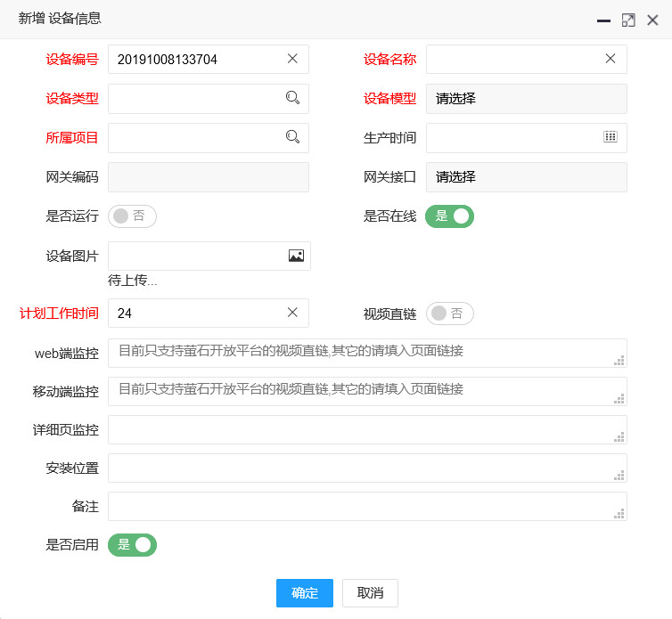
Task: Clear the 计划工作时间 value with X icon
Action: pos(292,313)
